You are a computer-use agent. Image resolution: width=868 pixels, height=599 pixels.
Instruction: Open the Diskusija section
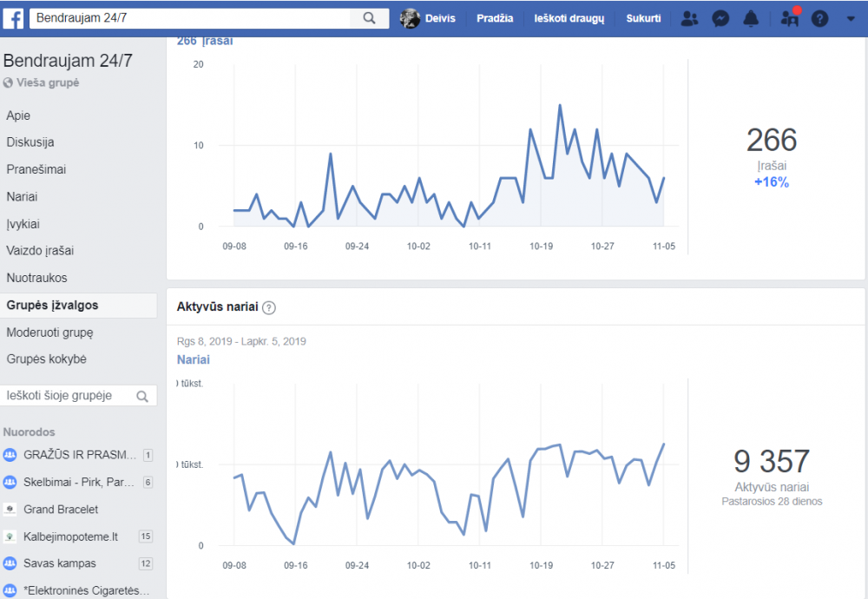click(x=30, y=142)
